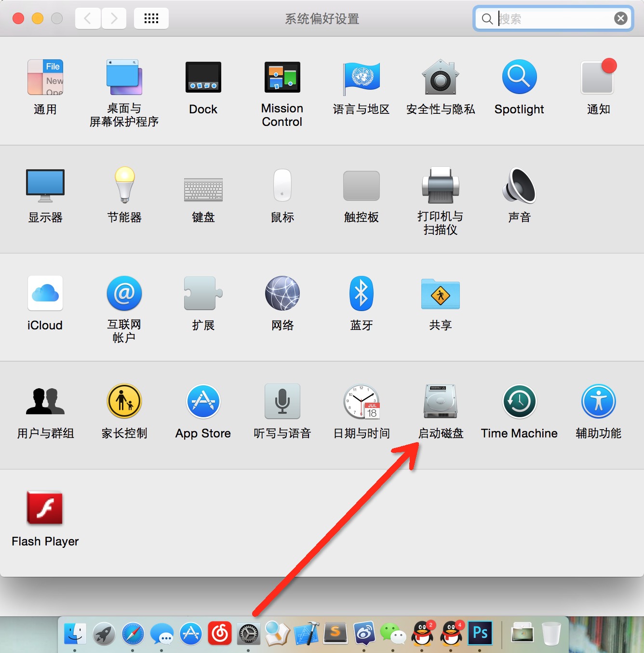Open Safari from the Dock
644x653 pixels.
tap(133, 634)
